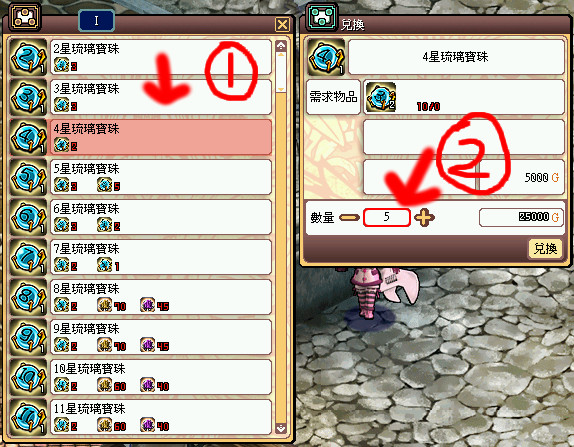The width and height of the screenshot is (574, 447).
Task: Choose the 7星琉璃寶珠 orb icon
Action: 28,257
